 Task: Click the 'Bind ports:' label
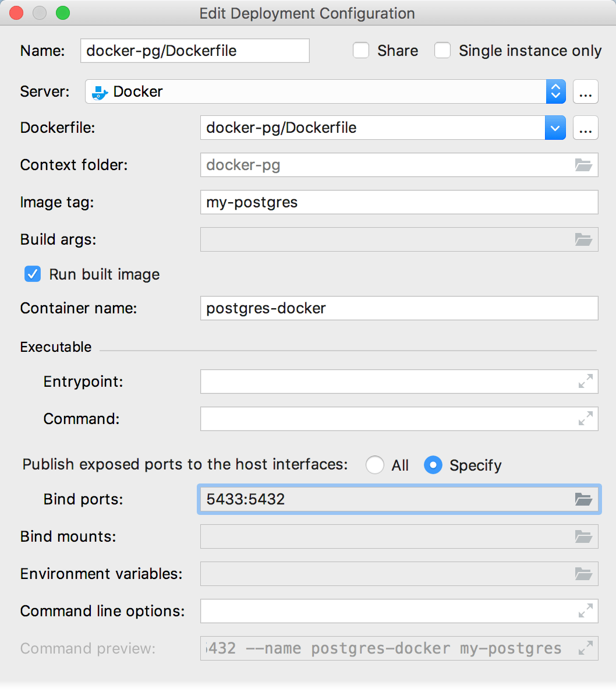[x=83, y=499]
